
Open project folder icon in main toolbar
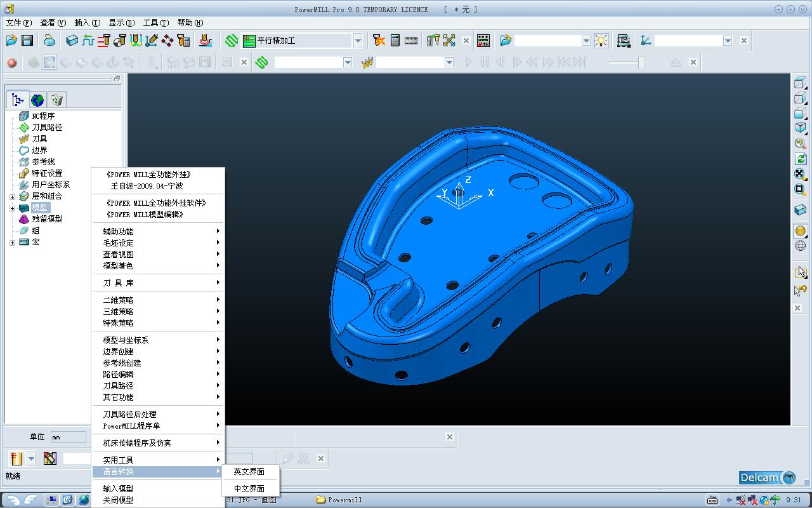[x=11, y=41]
